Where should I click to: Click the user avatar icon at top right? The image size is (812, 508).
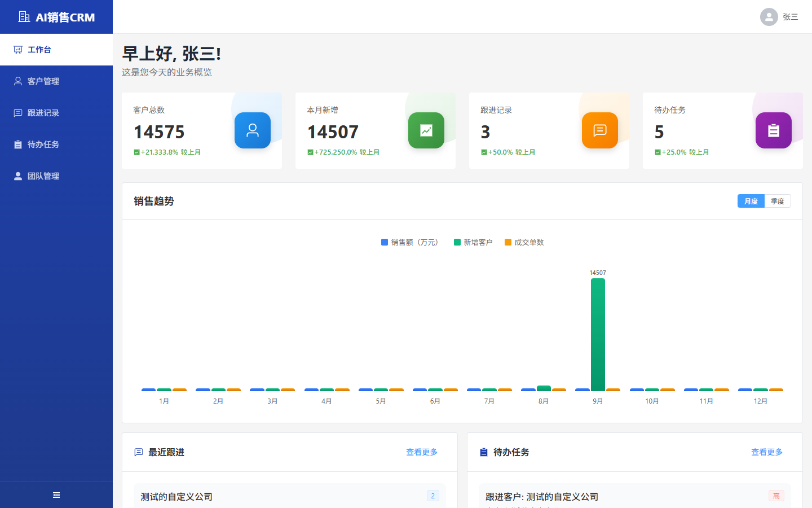[769, 17]
